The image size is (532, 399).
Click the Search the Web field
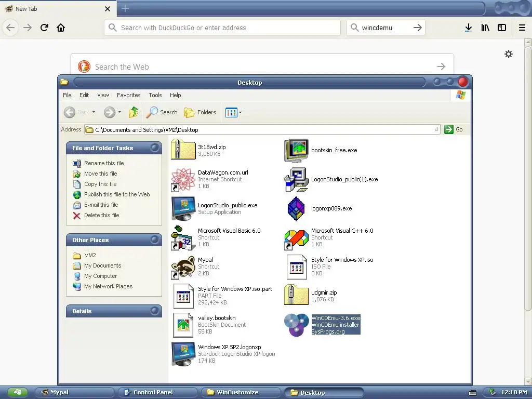pyautogui.click(x=262, y=66)
